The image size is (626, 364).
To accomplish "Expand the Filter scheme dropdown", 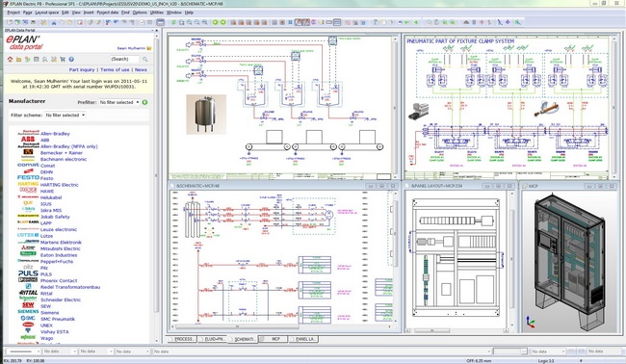I will (65, 115).
